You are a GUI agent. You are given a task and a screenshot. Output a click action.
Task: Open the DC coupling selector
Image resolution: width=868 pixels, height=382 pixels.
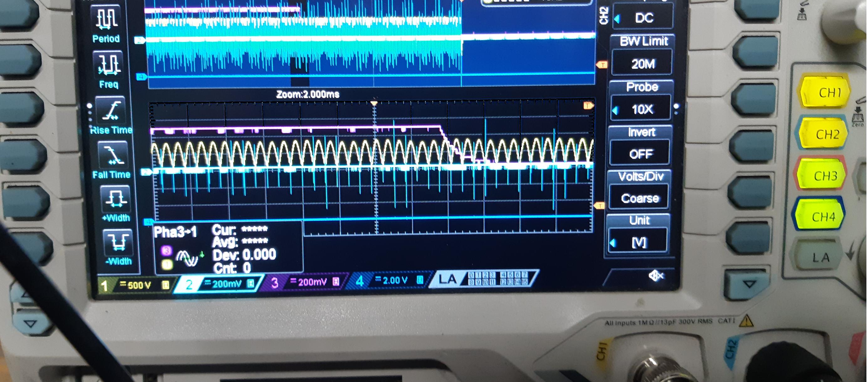[643, 18]
